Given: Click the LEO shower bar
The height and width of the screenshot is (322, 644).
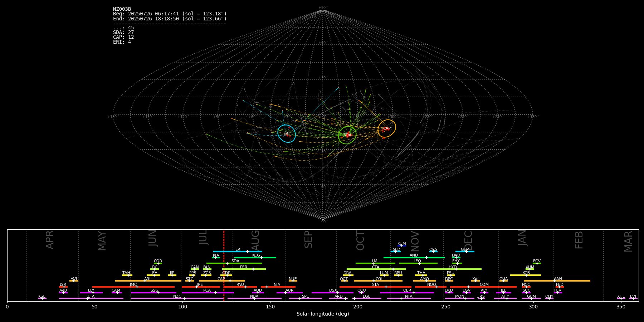Looking at the screenshot, I should pos(418,263).
